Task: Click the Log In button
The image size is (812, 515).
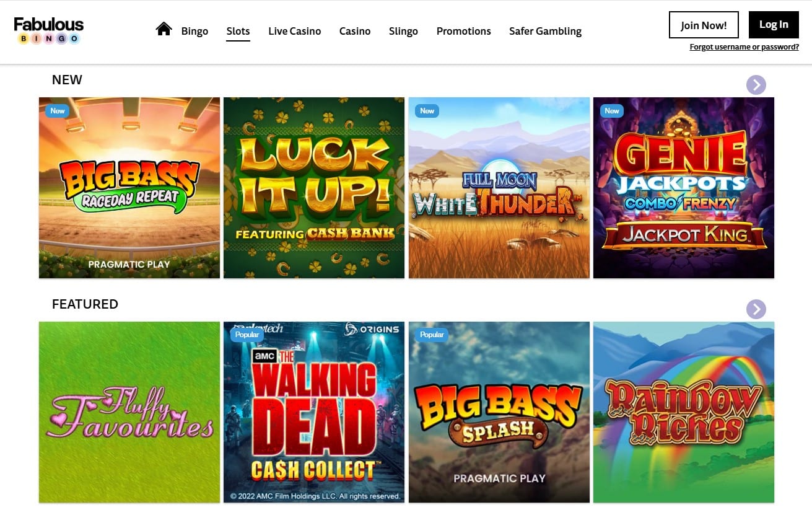Action: point(774,25)
